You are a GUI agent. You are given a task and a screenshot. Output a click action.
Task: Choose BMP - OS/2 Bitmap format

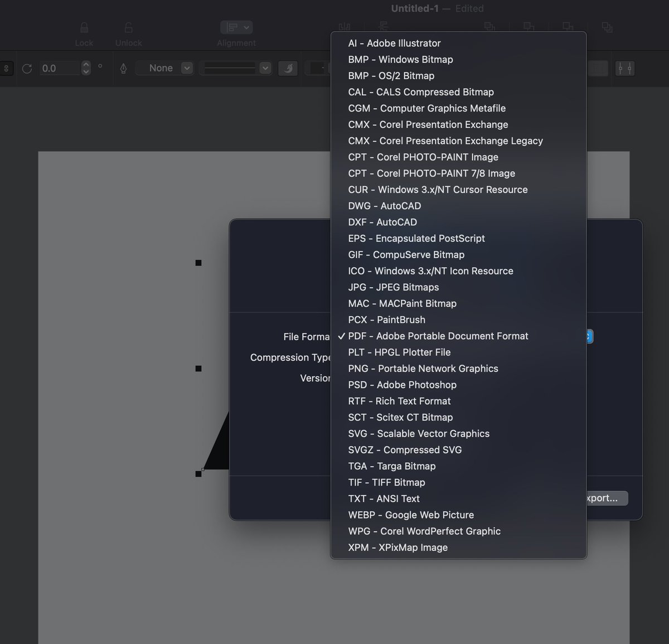click(x=458, y=76)
